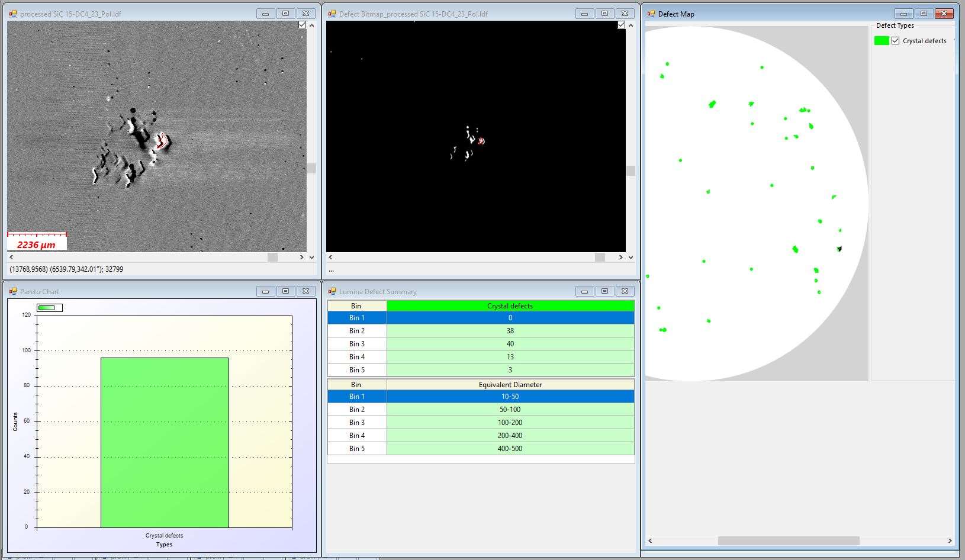Click the Pareto Chart window title icon

click(12, 291)
